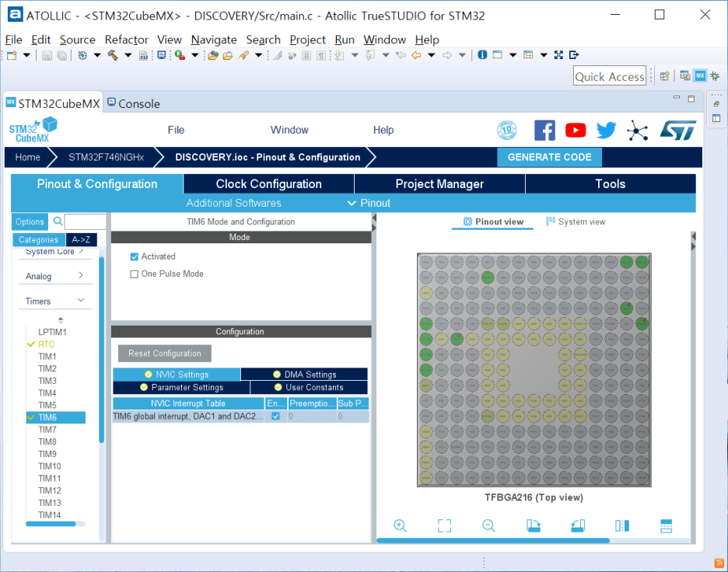
Task: Click the horizontal split view icon
Action: (x=667, y=525)
